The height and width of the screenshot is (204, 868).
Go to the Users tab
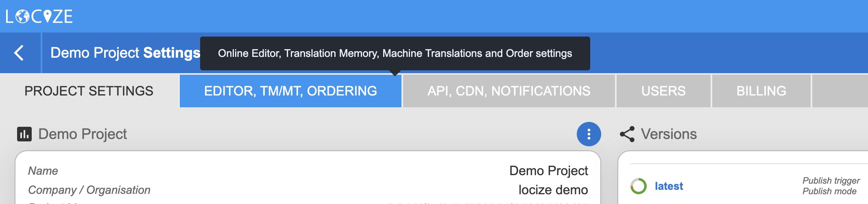(x=663, y=91)
